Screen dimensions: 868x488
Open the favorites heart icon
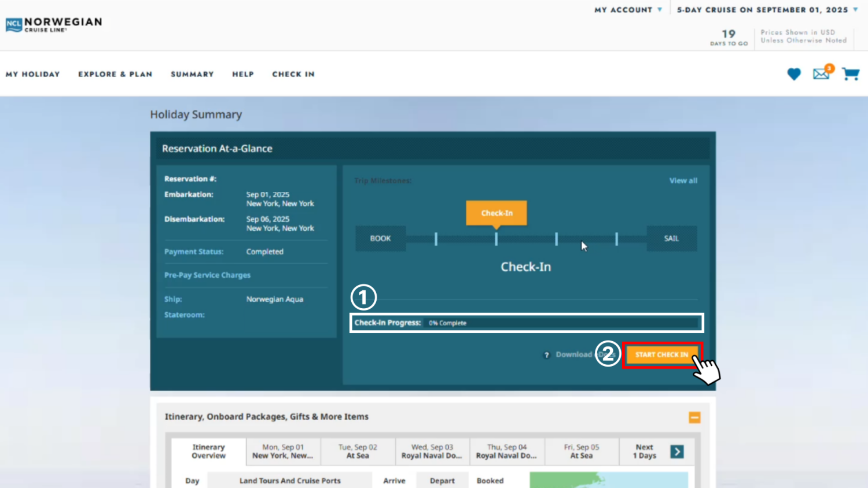tap(794, 74)
